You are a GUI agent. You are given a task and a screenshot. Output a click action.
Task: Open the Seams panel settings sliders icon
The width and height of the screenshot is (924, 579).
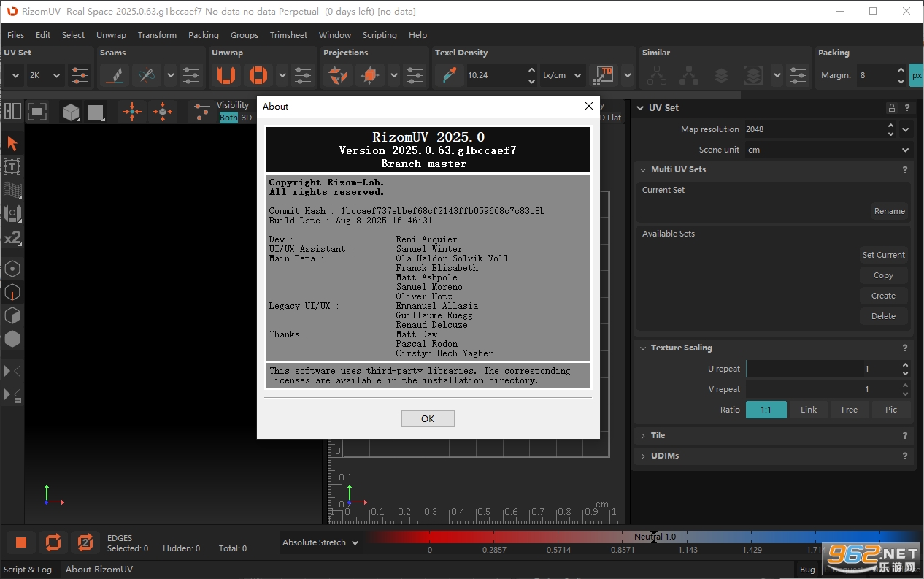click(191, 75)
